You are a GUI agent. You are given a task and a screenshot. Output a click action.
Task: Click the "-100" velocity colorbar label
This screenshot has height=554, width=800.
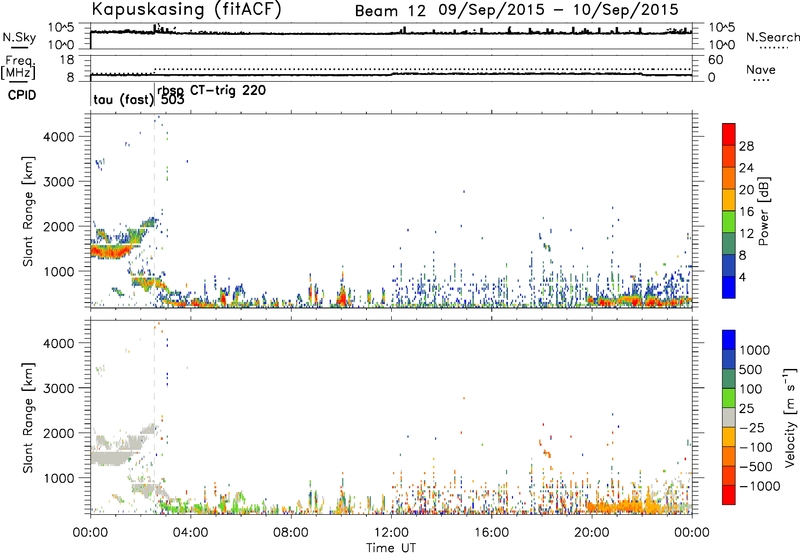tap(756, 447)
